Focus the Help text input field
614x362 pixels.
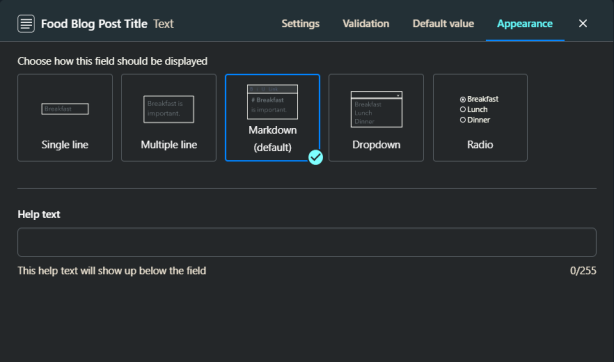point(307,242)
